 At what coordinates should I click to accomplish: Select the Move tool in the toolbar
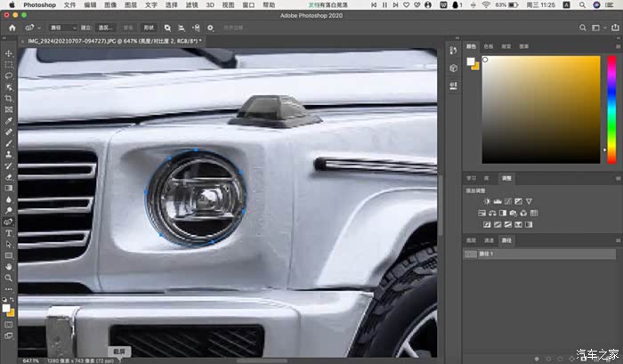click(9, 53)
